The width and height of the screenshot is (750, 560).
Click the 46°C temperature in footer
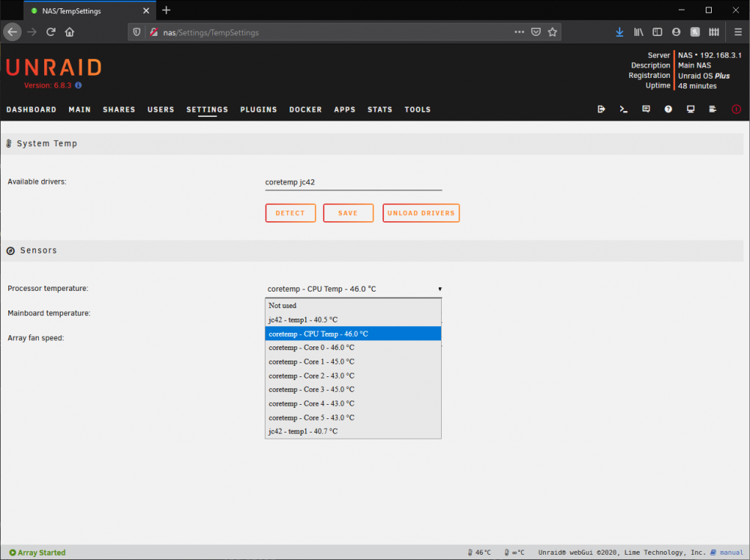coord(478,553)
